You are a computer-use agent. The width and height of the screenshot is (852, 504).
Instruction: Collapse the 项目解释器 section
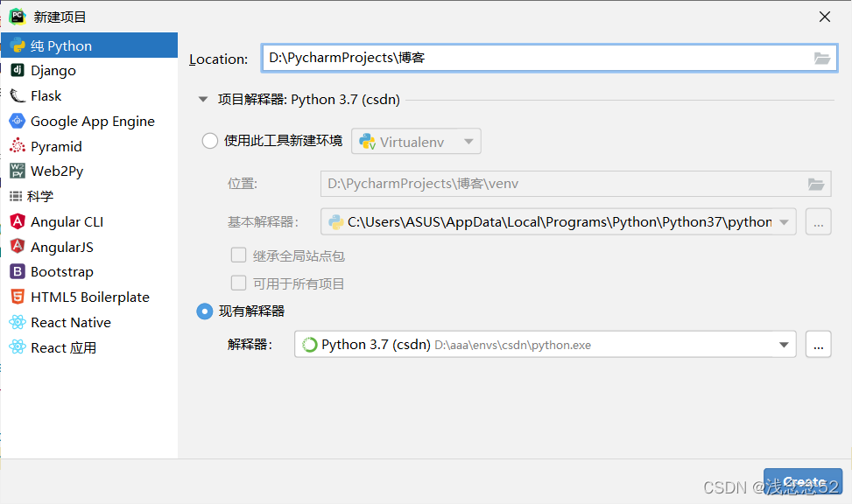(203, 100)
